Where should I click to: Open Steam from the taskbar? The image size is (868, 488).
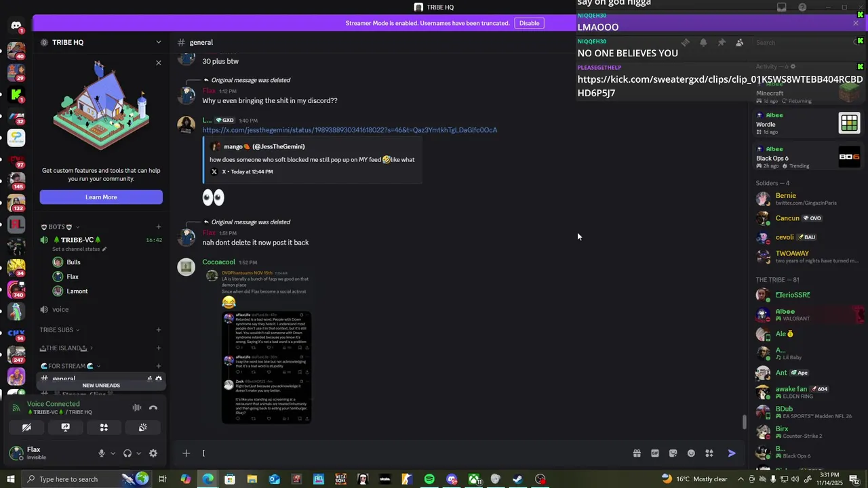(517, 479)
